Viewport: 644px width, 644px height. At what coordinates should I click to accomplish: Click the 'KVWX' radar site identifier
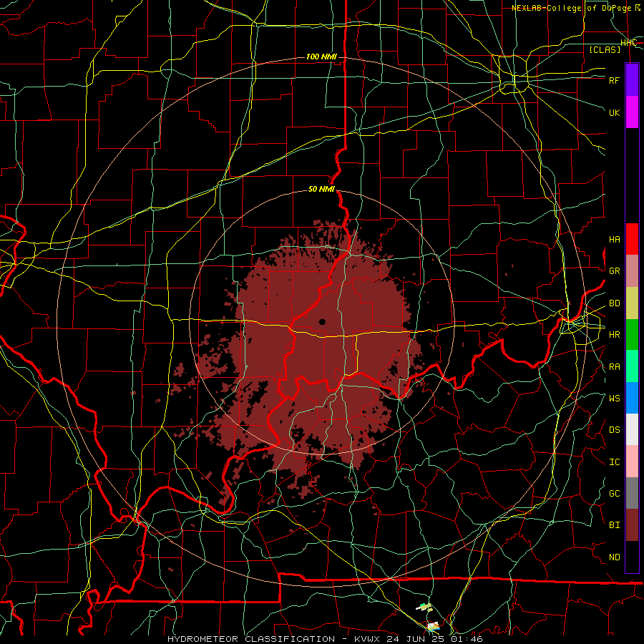click(367, 639)
